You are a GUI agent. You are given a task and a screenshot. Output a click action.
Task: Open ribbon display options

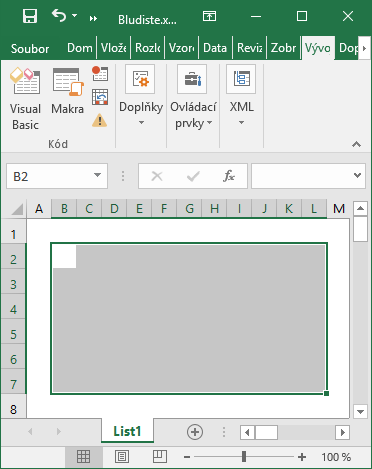[x=209, y=16]
